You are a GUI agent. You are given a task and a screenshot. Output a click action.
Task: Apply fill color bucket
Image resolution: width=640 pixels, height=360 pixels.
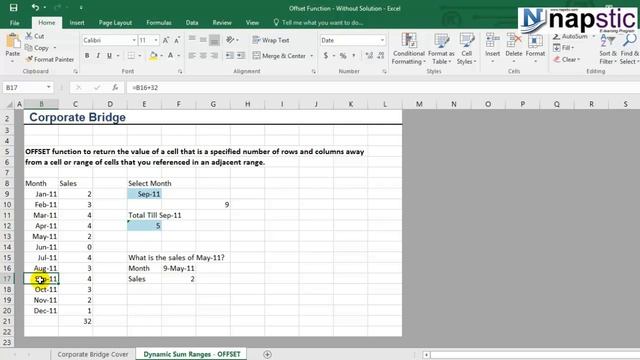pos(153,56)
